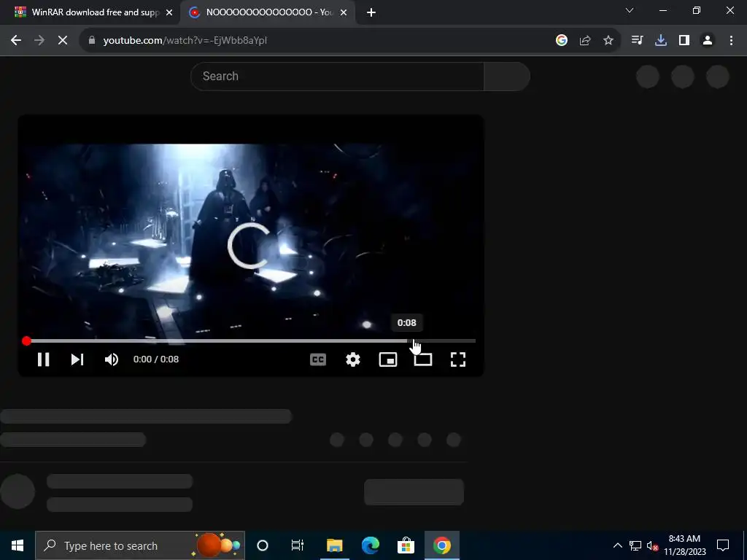Image resolution: width=747 pixels, height=560 pixels.
Task: Launch Microsoft Edge from the taskbar
Action: click(370, 545)
